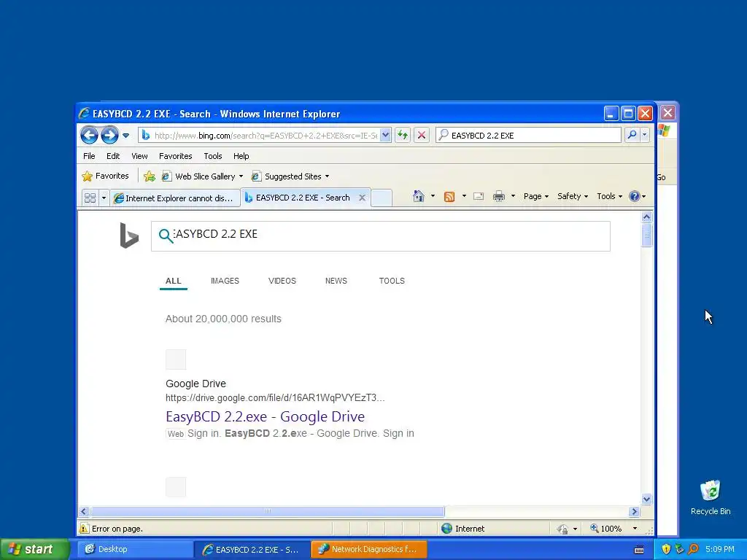Expand the tab list dropdown arrow
This screenshot has height=560, width=747.
point(104,198)
